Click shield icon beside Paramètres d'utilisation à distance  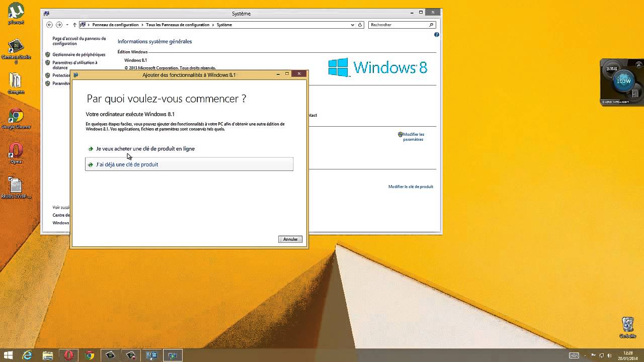pyautogui.click(x=48, y=63)
